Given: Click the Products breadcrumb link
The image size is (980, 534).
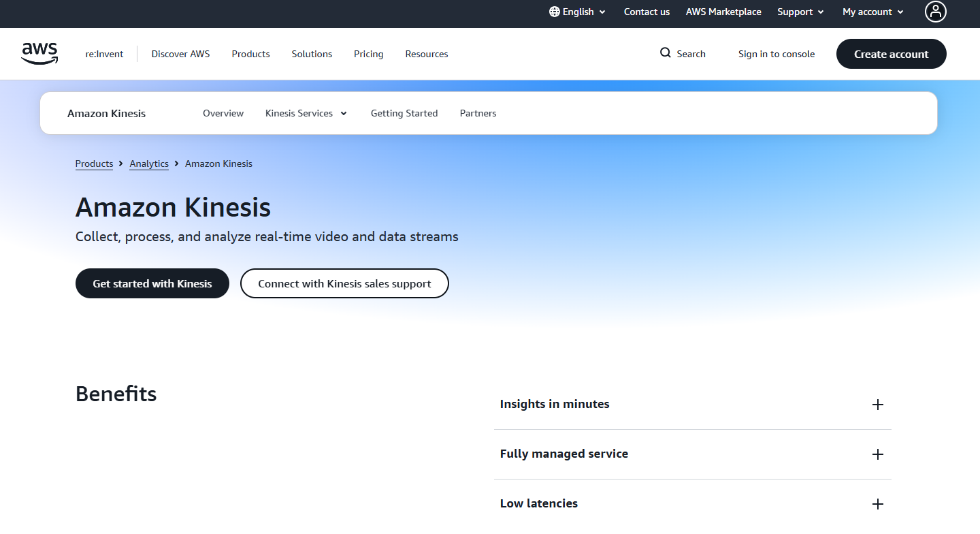Looking at the screenshot, I should [94, 163].
